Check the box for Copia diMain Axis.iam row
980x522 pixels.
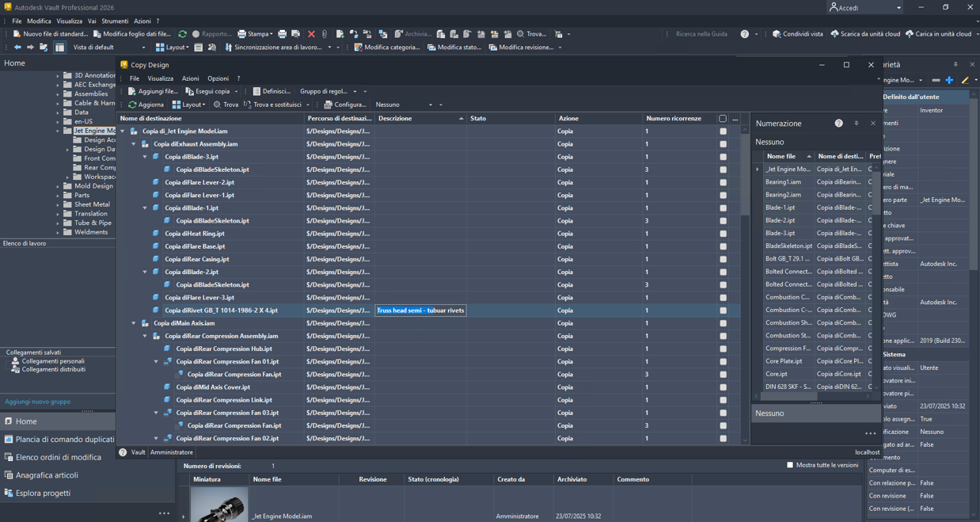pos(723,323)
